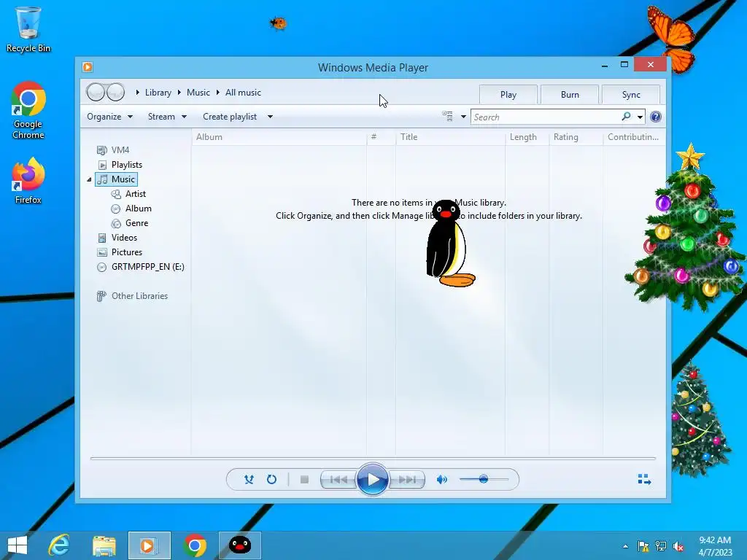
Task: Click the Pingu penguin taskbar app
Action: coord(239,545)
